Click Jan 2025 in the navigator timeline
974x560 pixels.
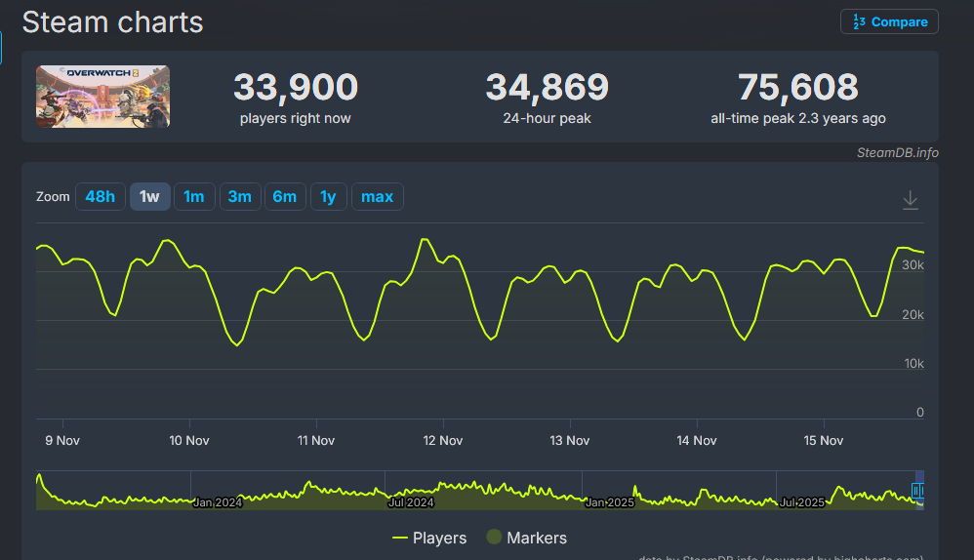click(609, 502)
